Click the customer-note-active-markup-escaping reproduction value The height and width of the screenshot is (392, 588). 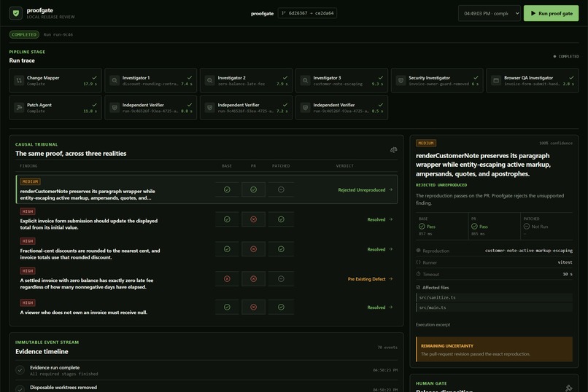tap(529, 251)
